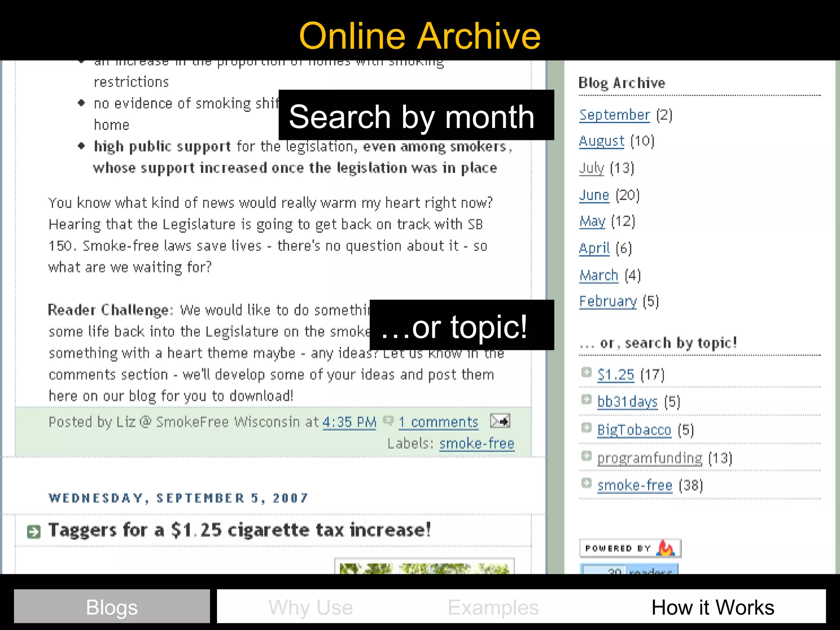Click arrow icon beside programfunding topic

(587, 456)
